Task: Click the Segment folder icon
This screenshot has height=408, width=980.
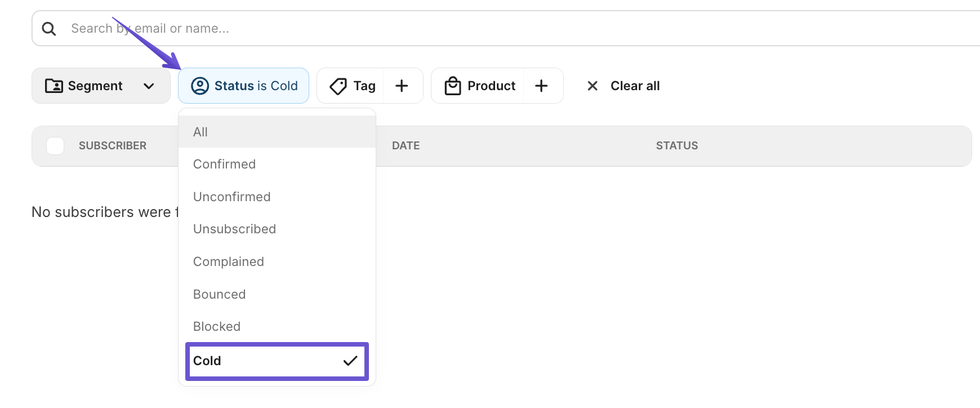Action: tap(54, 86)
